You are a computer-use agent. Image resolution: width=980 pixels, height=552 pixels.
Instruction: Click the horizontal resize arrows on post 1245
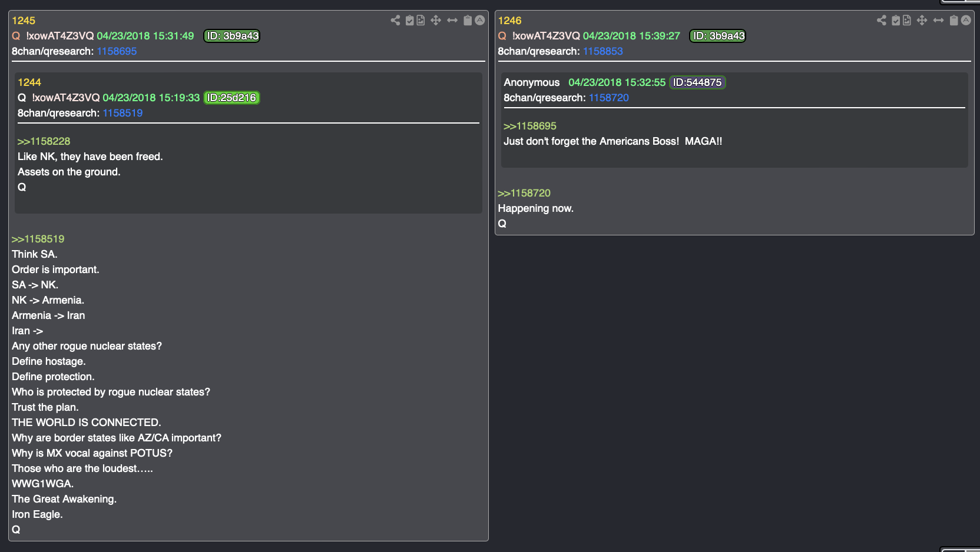pyautogui.click(x=452, y=21)
